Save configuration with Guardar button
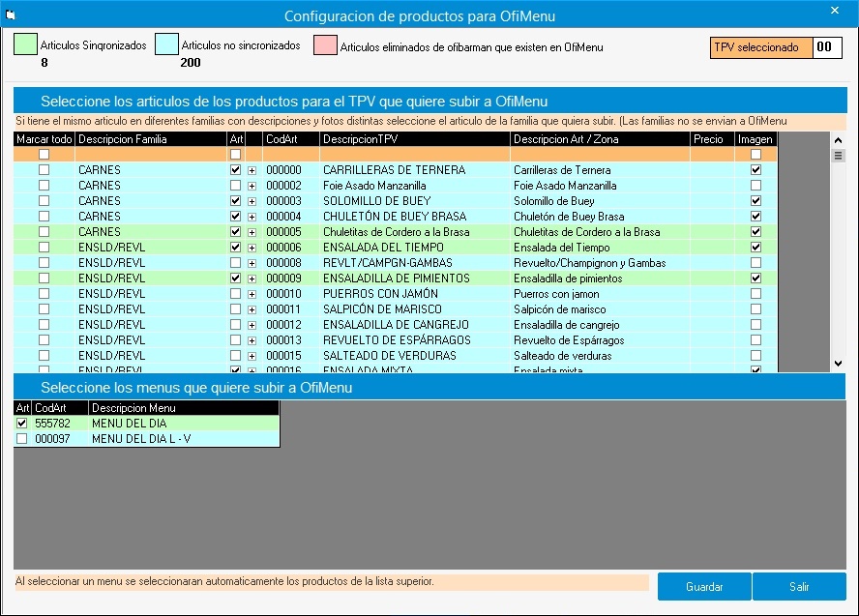Screen dimensions: 859x616 point(704,586)
